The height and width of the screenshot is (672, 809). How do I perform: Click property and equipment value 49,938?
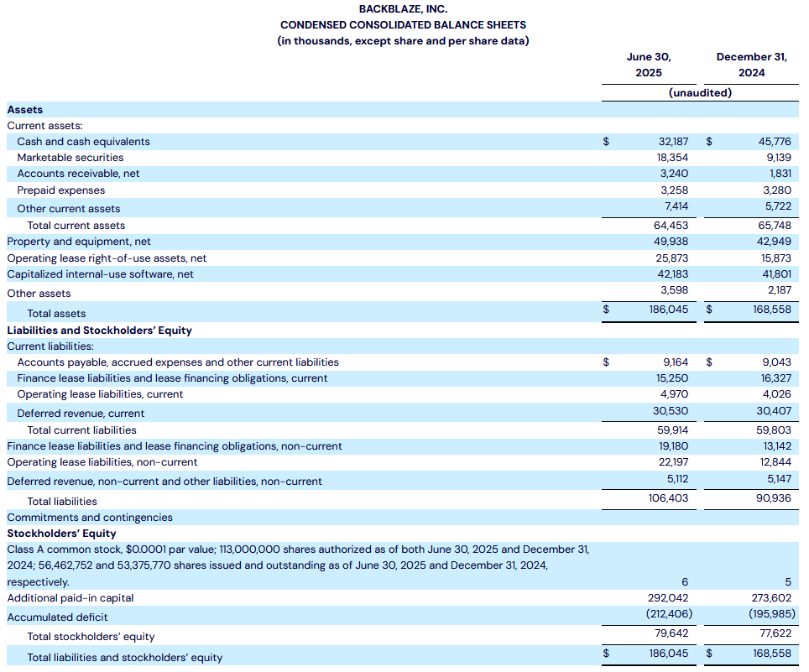(671, 242)
